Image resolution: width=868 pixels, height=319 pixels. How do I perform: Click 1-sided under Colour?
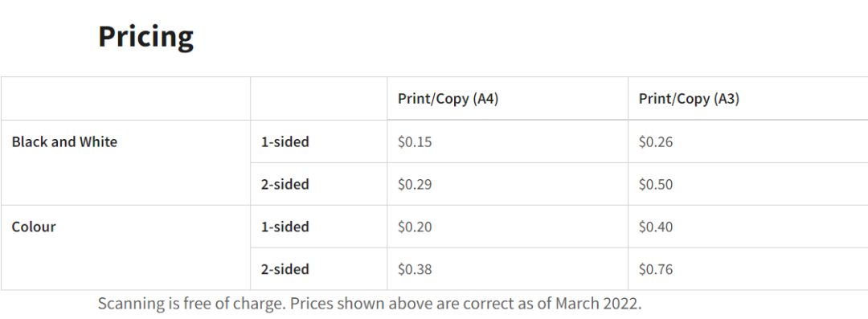click(x=285, y=227)
